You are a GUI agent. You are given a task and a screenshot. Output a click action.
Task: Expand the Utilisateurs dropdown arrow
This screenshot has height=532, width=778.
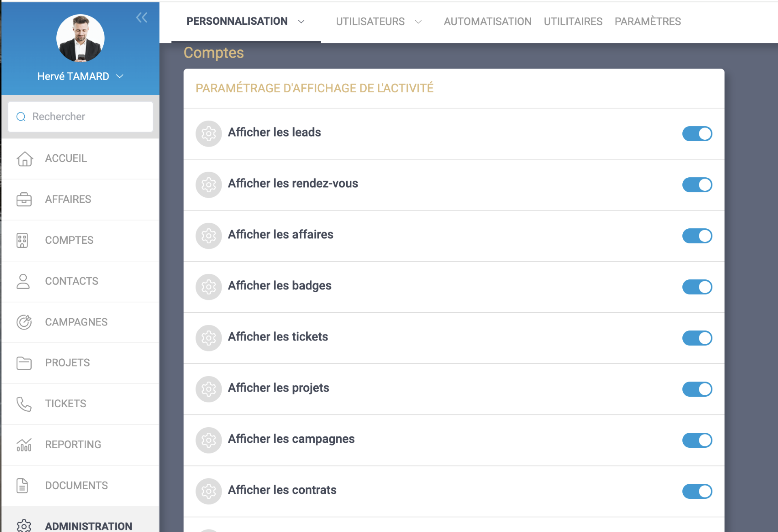click(x=418, y=21)
